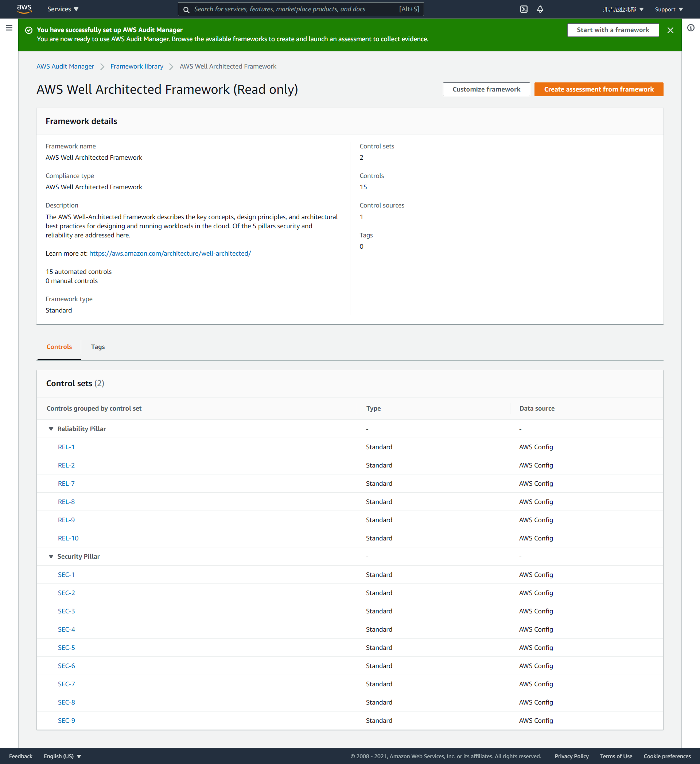Image resolution: width=700 pixels, height=764 pixels.
Task: Open the hamburger side navigation menu
Action: [9, 28]
